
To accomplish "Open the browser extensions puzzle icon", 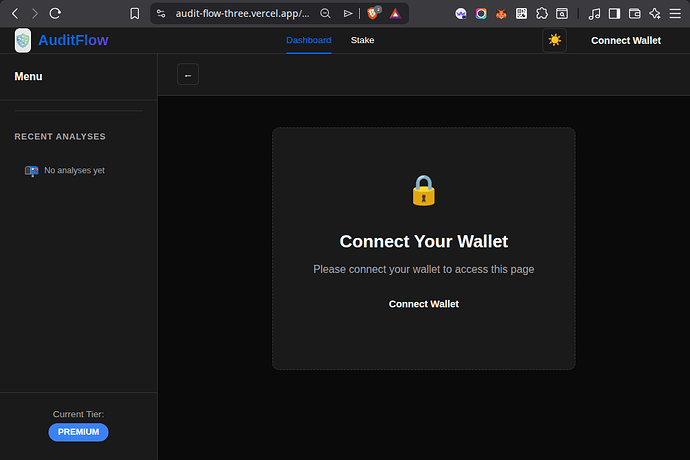I will tap(542, 14).
